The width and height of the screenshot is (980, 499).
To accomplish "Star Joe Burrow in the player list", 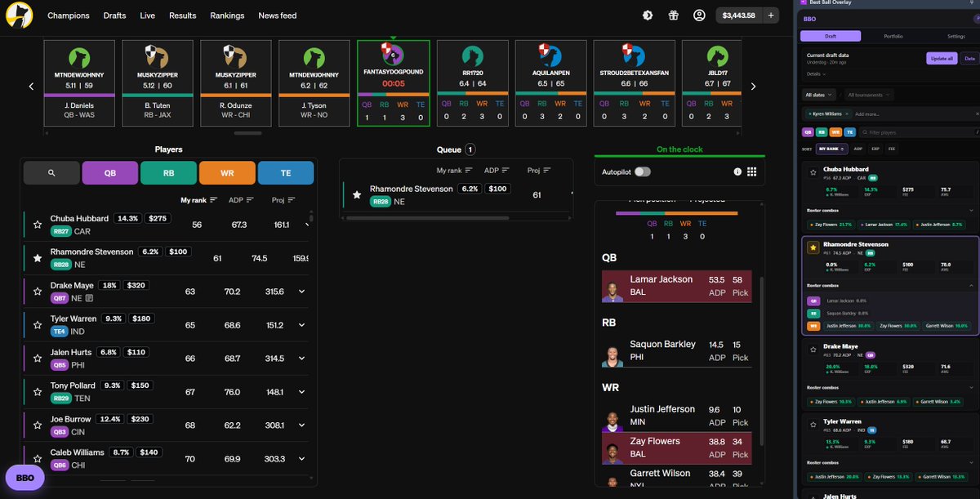I will 38,425.
